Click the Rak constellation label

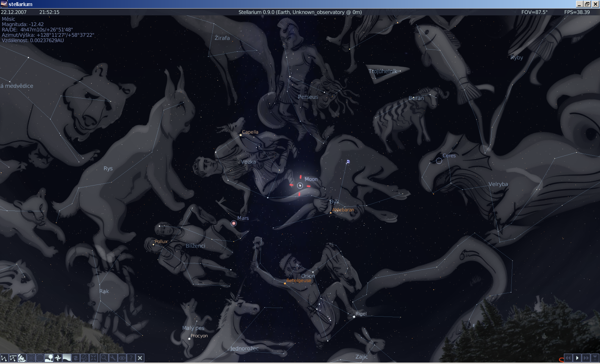tap(104, 291)
